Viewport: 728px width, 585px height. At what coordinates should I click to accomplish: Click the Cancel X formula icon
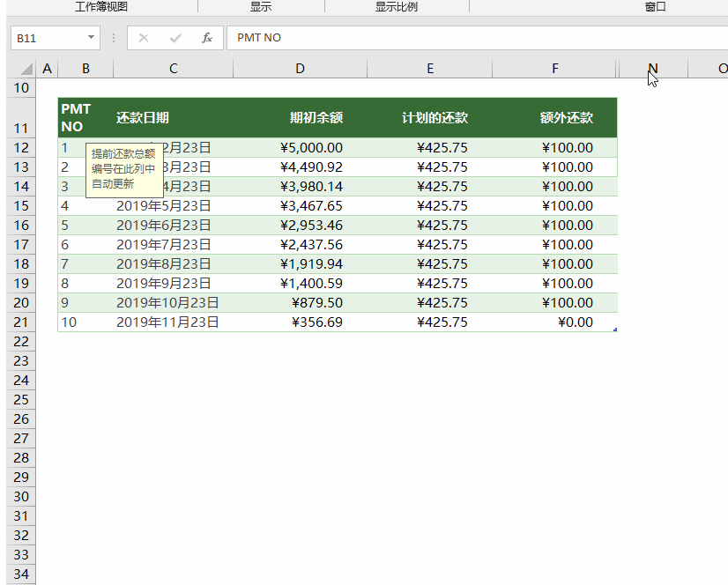pyautogui.click(x=144, y=38)
